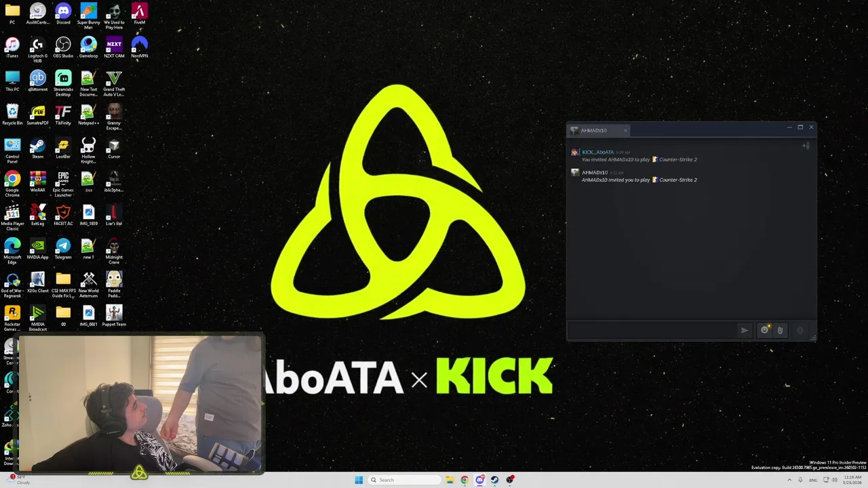The height and width of the screenshot is (488, 868).
Task: Open the ENG language switcher in tray
Action: point(813,480)
